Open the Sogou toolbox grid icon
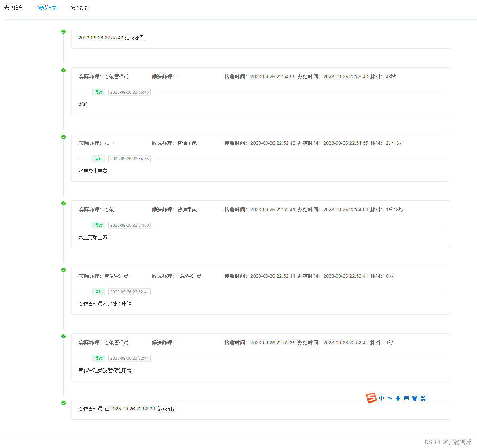 [x=423, y=398]
